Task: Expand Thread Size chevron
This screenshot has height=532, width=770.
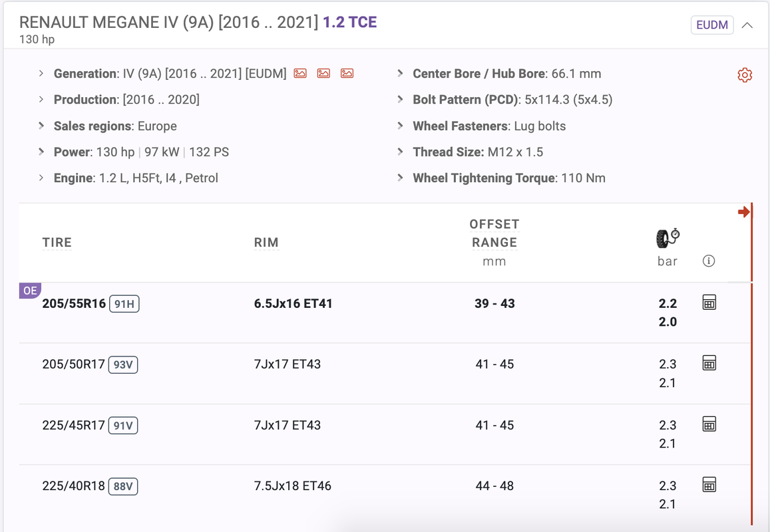Action: pyautogui.click(x=400, y=152)
